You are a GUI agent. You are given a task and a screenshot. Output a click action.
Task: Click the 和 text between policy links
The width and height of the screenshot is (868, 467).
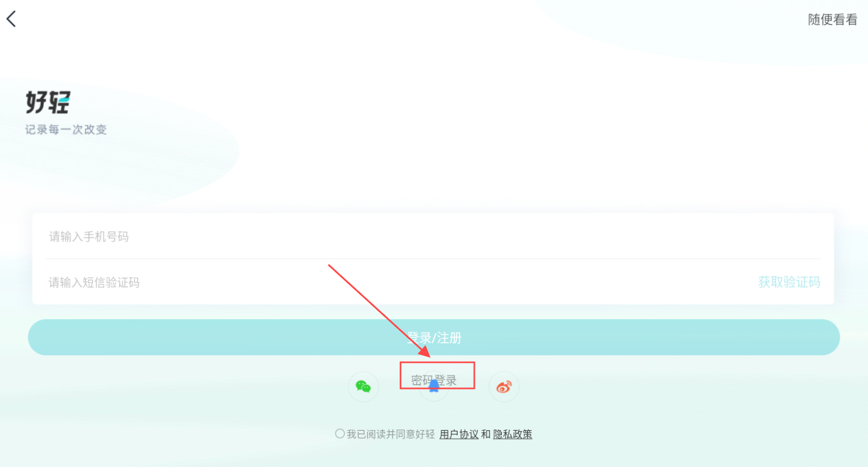click(x=486, y=434)
